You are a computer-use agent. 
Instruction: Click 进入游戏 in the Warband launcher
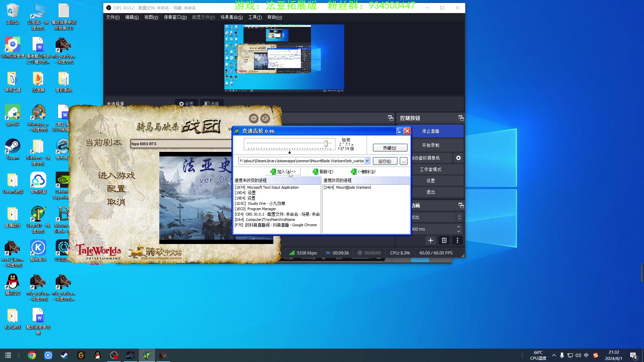tap(116, 175)
